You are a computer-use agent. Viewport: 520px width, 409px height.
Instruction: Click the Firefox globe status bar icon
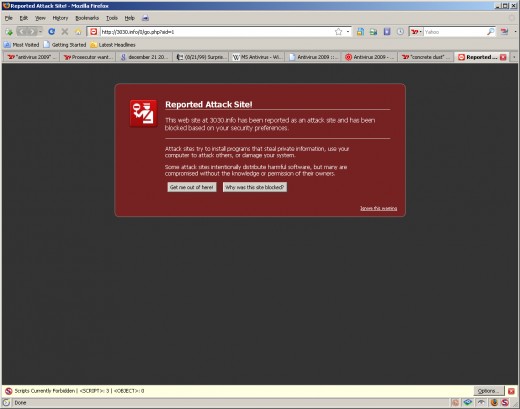click(x=494, y=402)
